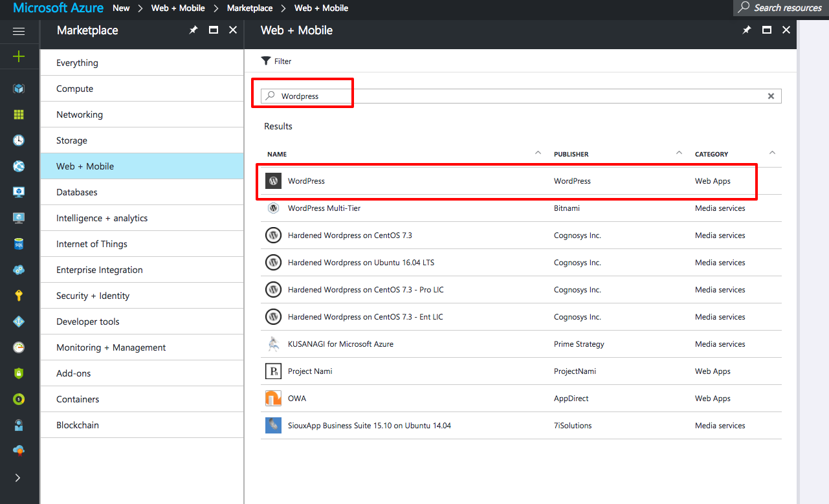Click the yellow key icon in sidebar

coord(19,296)
